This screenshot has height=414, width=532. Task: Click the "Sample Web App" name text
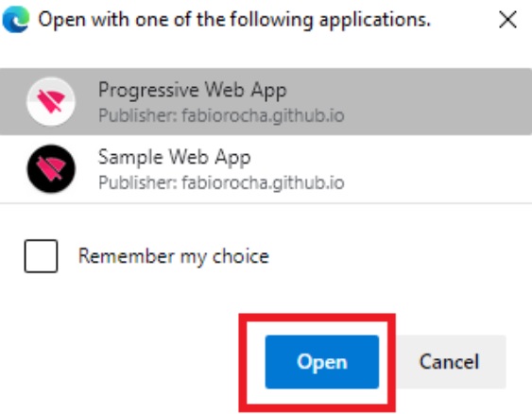pos(175,158)
